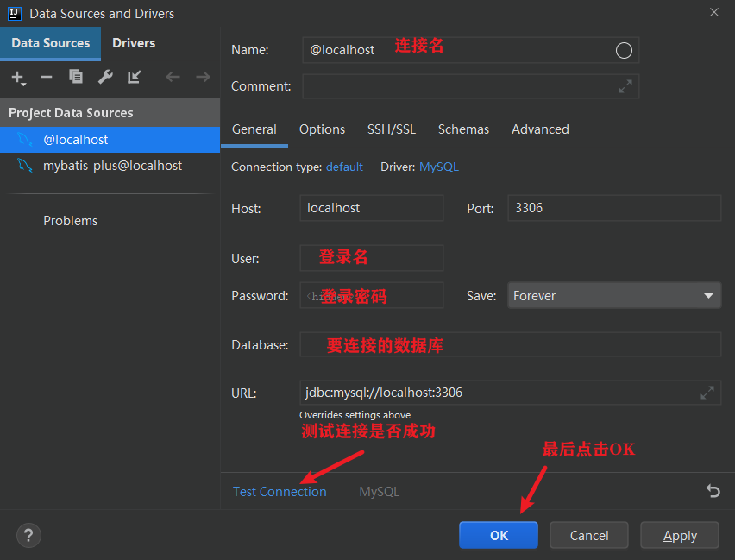Open the Advanced tab
This screenshot has width=735, height=560.
click(x=540, y=129)
